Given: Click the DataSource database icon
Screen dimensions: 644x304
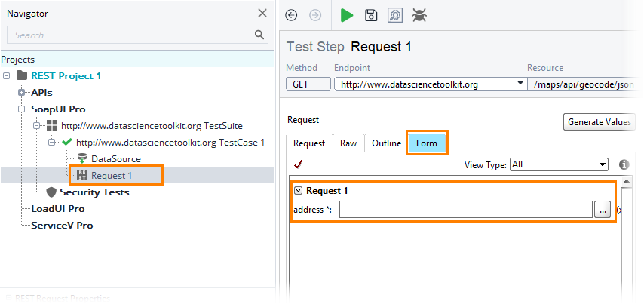Looking at the screenshot, I should pos(82,158).
